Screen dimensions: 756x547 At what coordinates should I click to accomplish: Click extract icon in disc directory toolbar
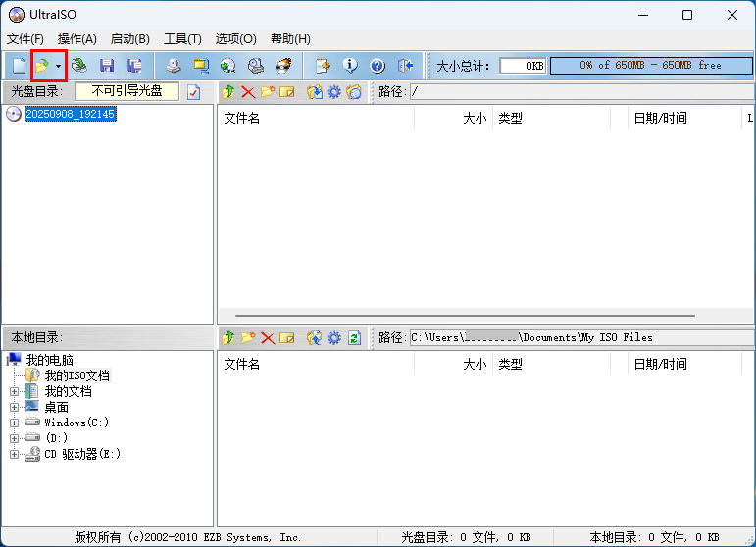(315, 91)
